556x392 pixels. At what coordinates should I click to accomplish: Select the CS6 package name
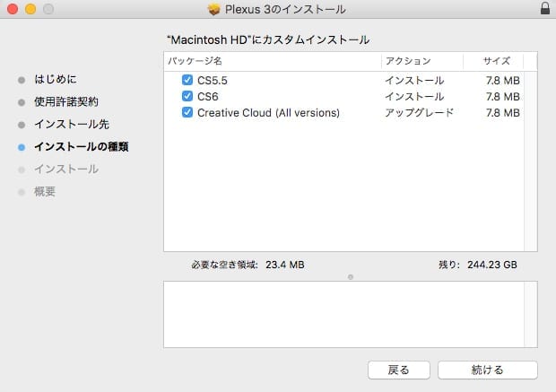click(208, 97)
